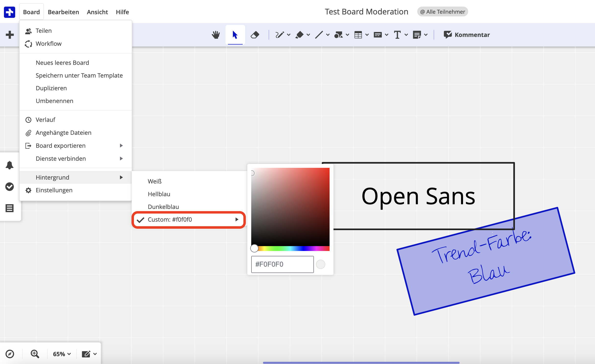Select the eraser tool
Image resolution: width=595 pixels, height=364 pixels.
click(x=255, y=35)
